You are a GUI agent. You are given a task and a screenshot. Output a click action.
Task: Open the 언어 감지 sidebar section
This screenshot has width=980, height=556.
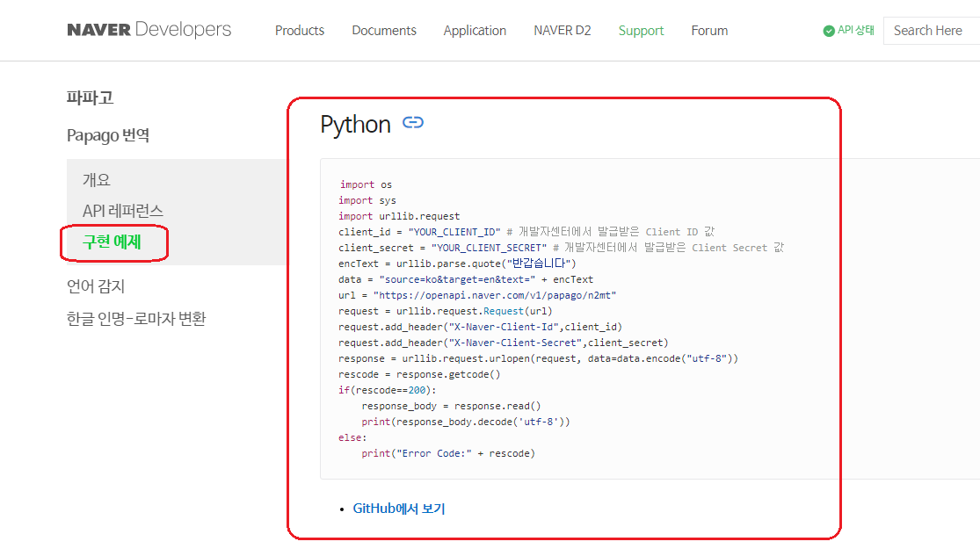96,286
